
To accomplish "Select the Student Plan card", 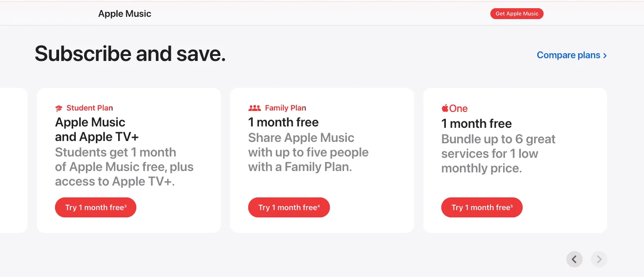I will coord(129,159).
